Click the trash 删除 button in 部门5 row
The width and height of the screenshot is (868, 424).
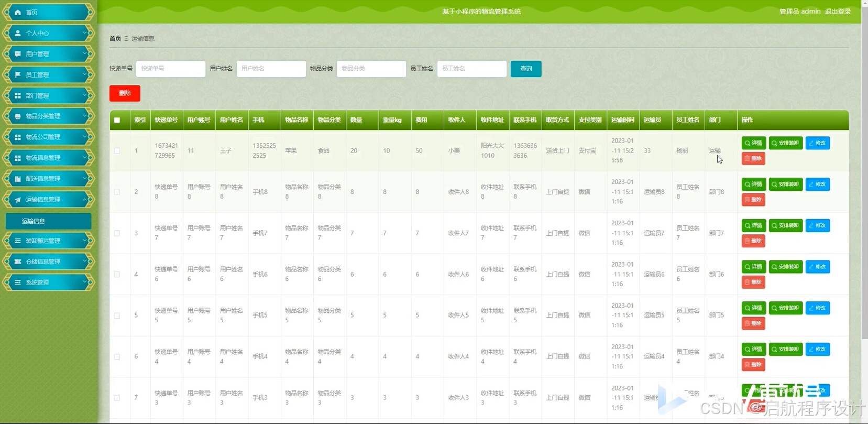(x=753, y=323)
